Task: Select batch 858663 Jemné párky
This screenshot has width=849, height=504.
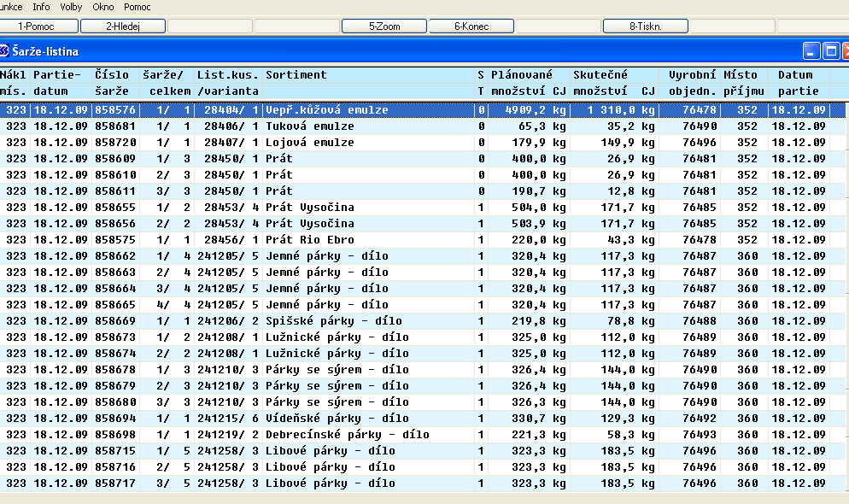Action: 422,273
